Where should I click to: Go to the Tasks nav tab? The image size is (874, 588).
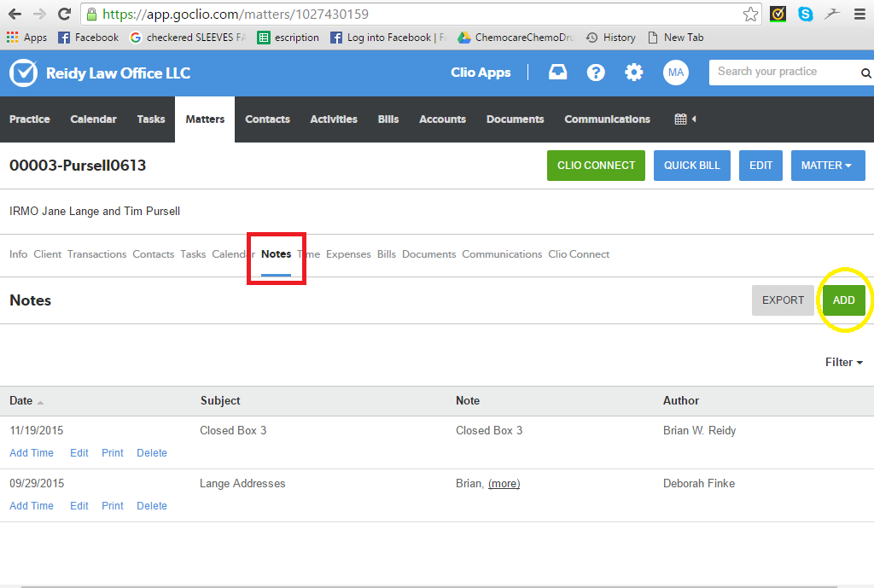pos(151,119)
